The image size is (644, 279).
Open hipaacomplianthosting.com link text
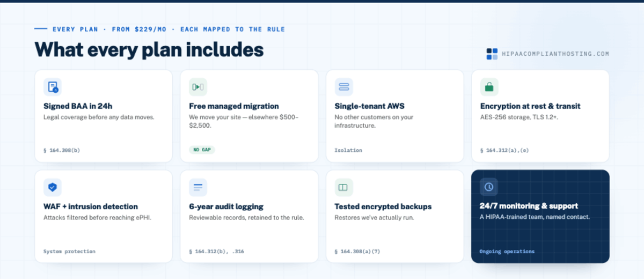[555, 54]
